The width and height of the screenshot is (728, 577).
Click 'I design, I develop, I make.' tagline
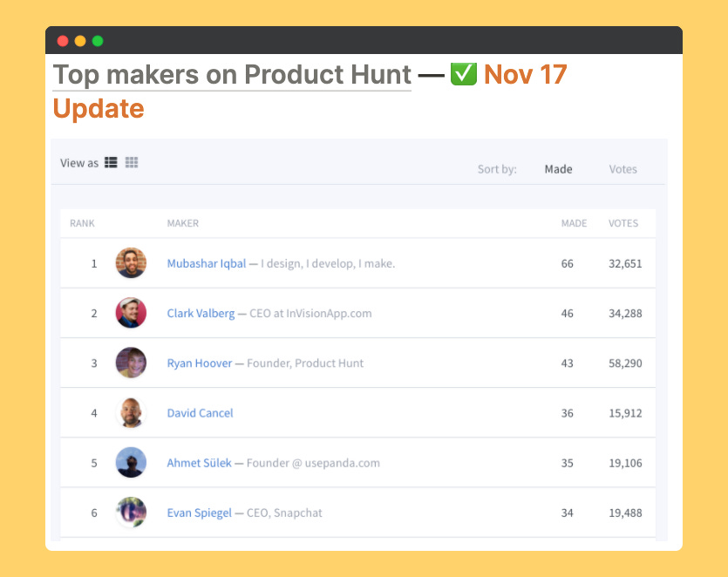[328, 264]
